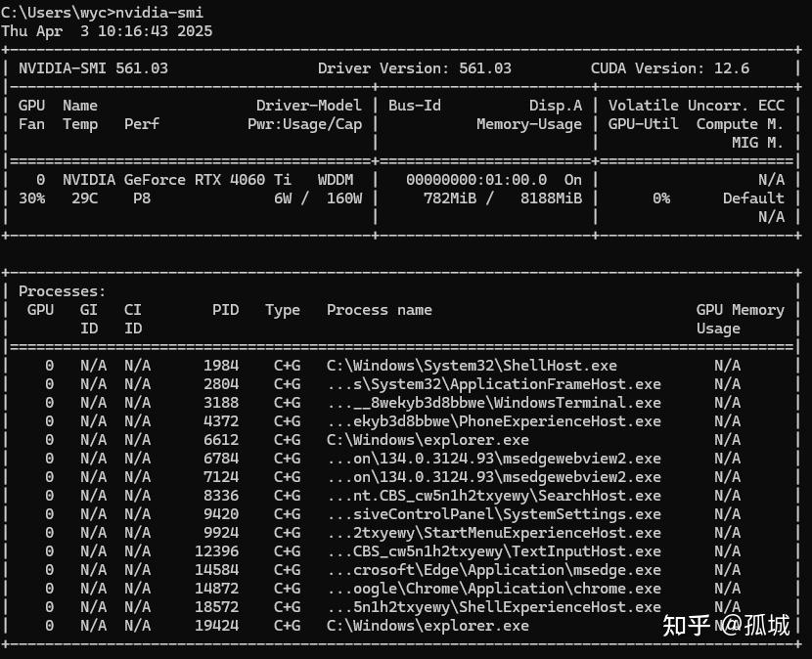
Task: Click the Bus-Id 00000000:01:00.0 value
Action: tap(476, 180)
